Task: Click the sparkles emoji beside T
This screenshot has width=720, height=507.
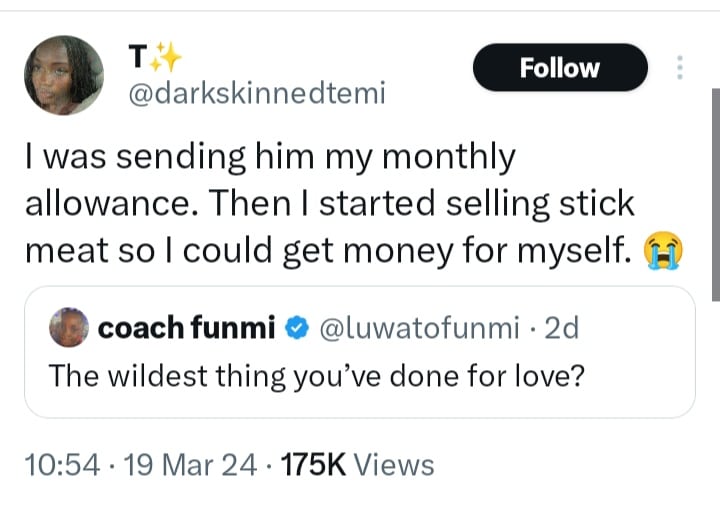Action: coord(168,61)
